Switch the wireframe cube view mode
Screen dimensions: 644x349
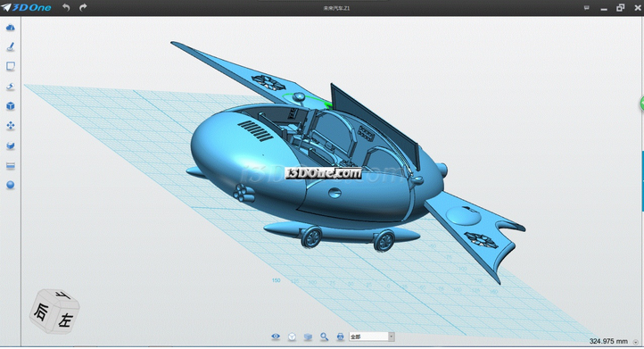pyautogui.click(x=292, y=337)
